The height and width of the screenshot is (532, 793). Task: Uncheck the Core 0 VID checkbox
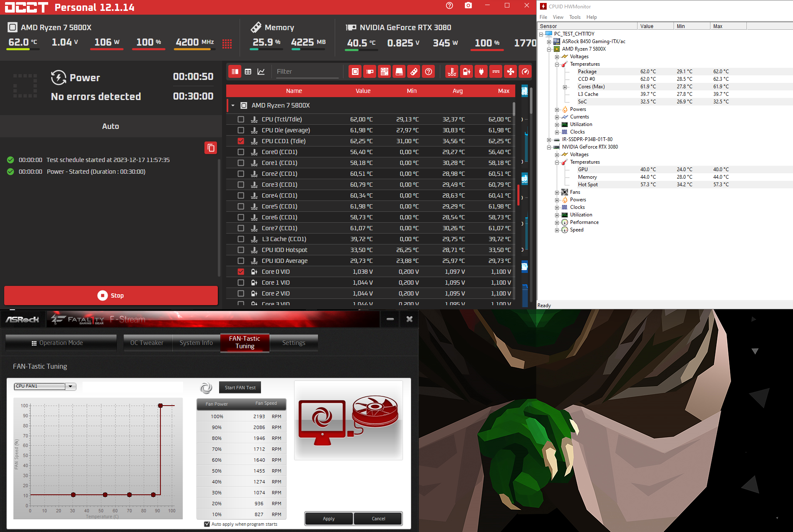coord(241,272)
